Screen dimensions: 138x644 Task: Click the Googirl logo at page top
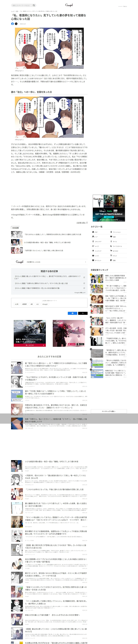click(69, 5)
